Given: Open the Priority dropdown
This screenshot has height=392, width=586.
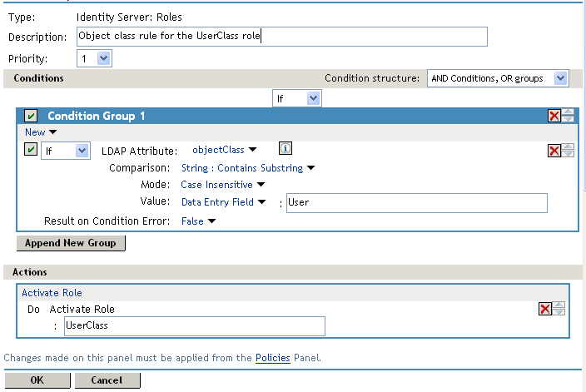Looking at the screenshot, I should (94, 58).
